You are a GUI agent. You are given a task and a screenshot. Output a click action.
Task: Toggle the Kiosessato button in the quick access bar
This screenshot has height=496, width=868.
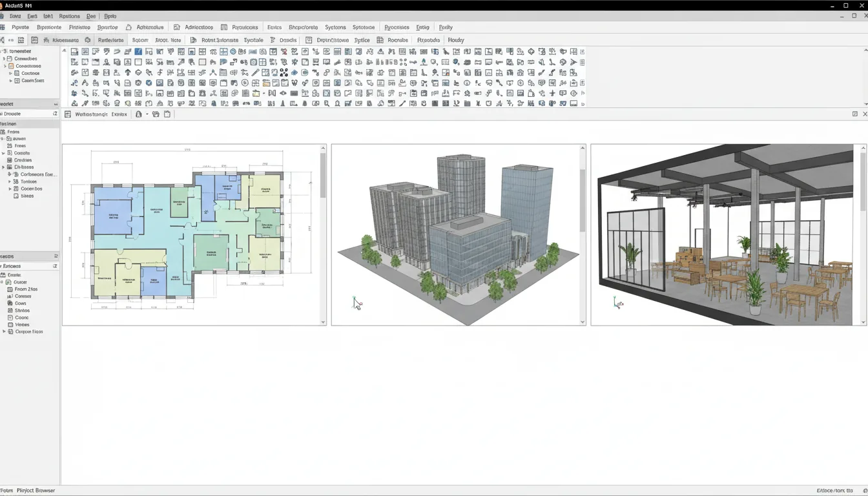(x=63, y=39)
